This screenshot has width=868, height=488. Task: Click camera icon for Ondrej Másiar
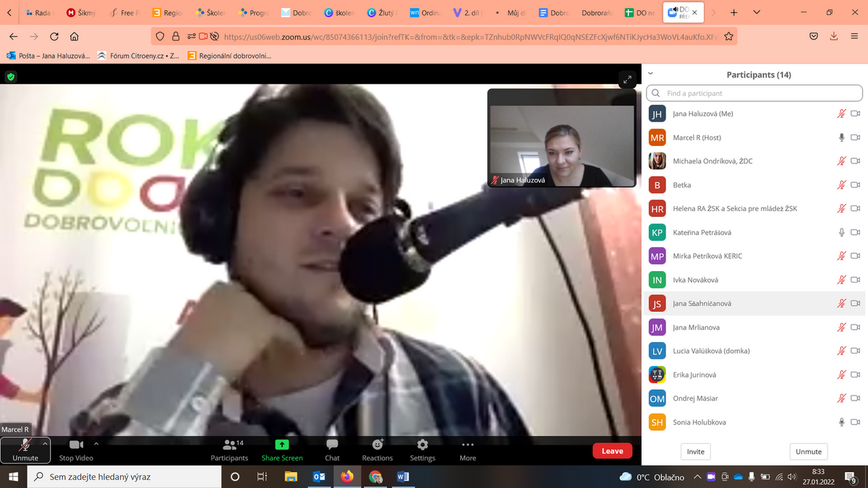[x=855, y=398]
